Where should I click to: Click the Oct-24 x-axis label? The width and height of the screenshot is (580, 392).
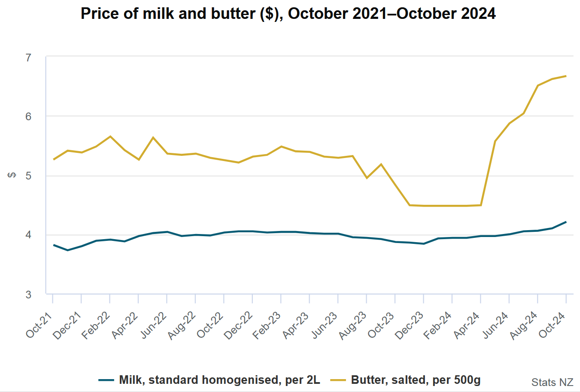pyautogui.click(x=553, y=325)
